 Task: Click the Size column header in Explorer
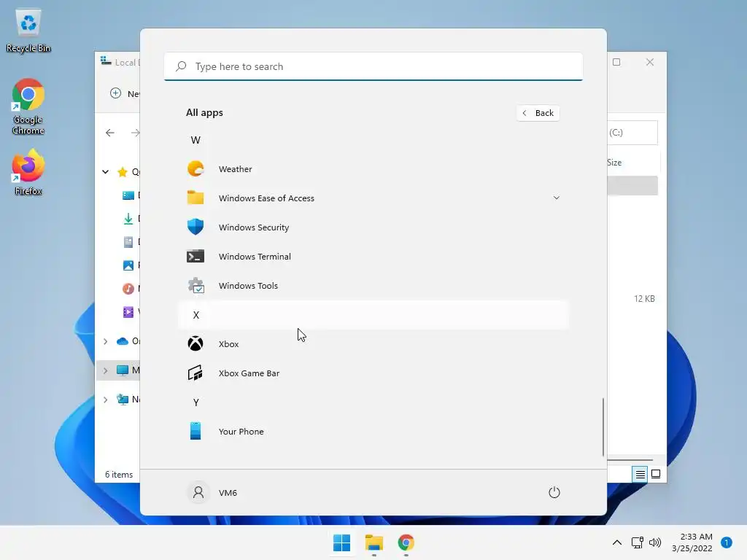(x=614, y=163)
